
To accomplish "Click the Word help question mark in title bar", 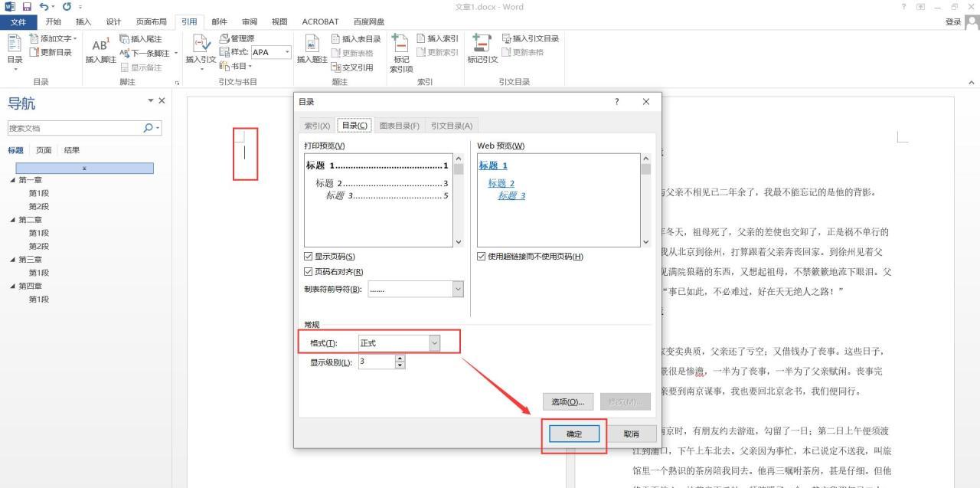I will point(903,7).
